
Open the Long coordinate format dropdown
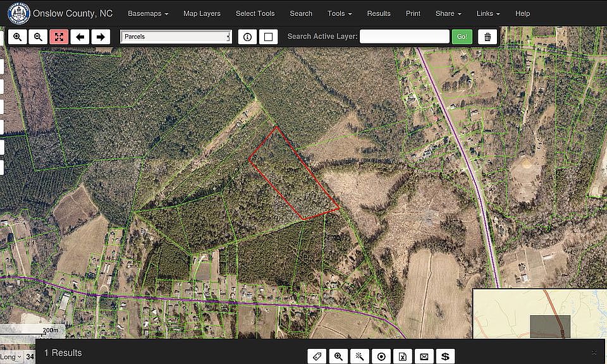(x=11, y=356)
